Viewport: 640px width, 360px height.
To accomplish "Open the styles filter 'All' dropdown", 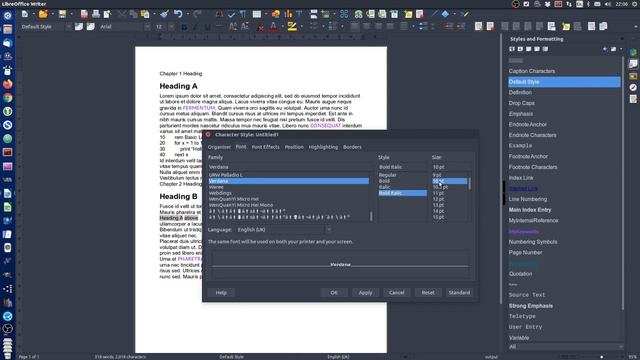I will click(620, 347).
